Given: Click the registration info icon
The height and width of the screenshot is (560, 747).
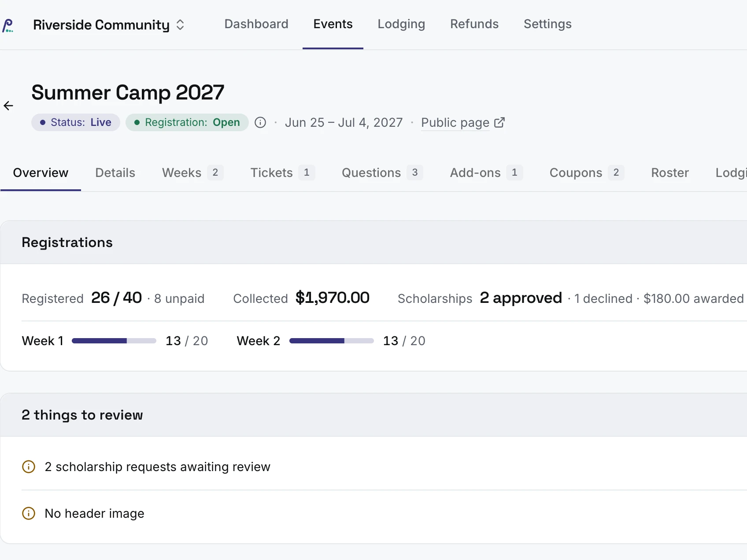Looking at the screenshot, I should (x=260, y=122).
